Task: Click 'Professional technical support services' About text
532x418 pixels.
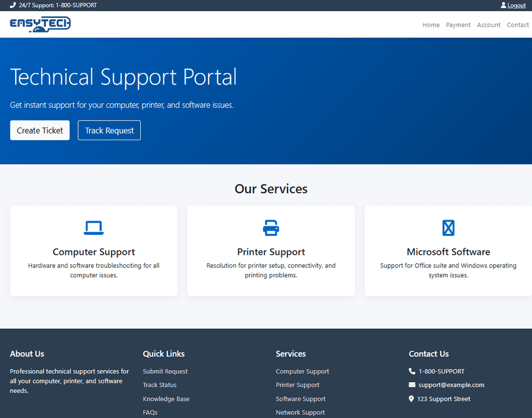Action: pos(70,381)
